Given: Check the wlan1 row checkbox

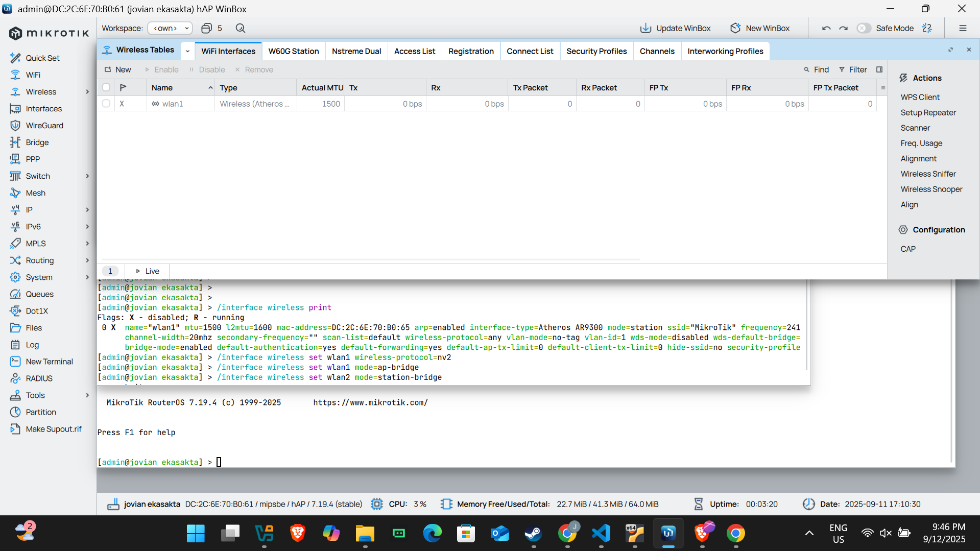Looking at the screenshot, I should point(106,104).
